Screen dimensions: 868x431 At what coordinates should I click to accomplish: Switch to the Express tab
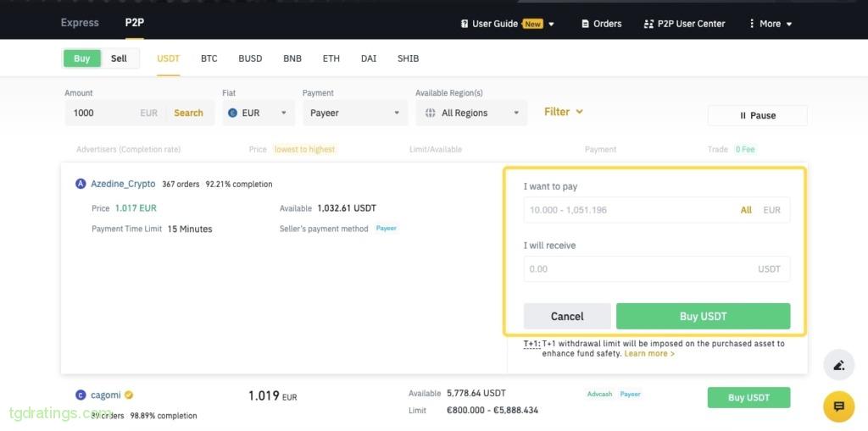point(80,23)
